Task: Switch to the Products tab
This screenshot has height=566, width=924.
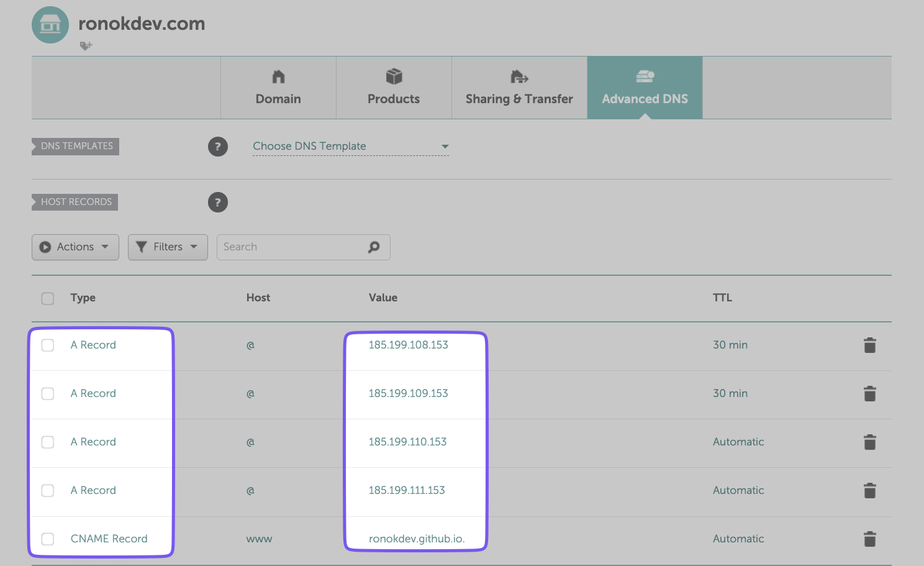Action: tap(394, 88)
